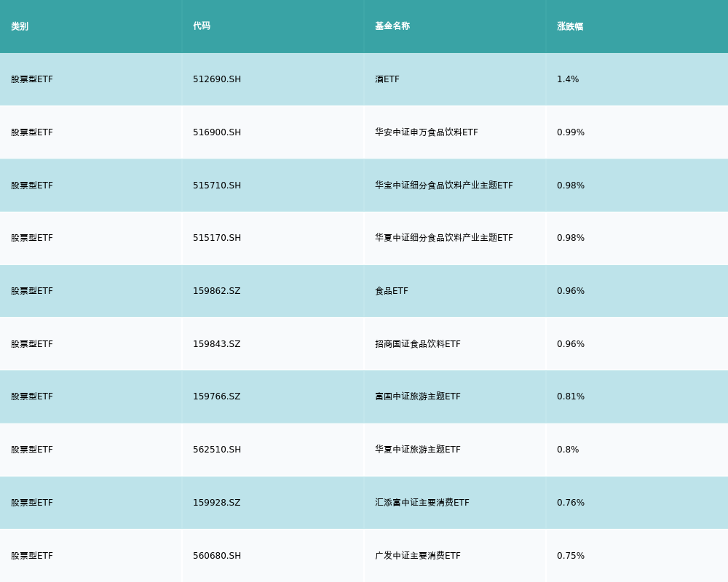Select code 159843.SZ
728x582 pixels.
pyautogui.click(x=217, y=344)
